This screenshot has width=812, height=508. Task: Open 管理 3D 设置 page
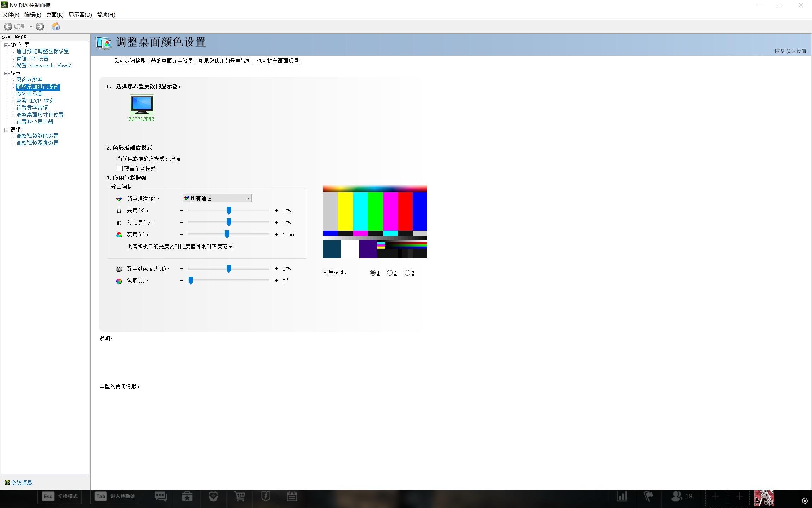(x=32, y=58)
